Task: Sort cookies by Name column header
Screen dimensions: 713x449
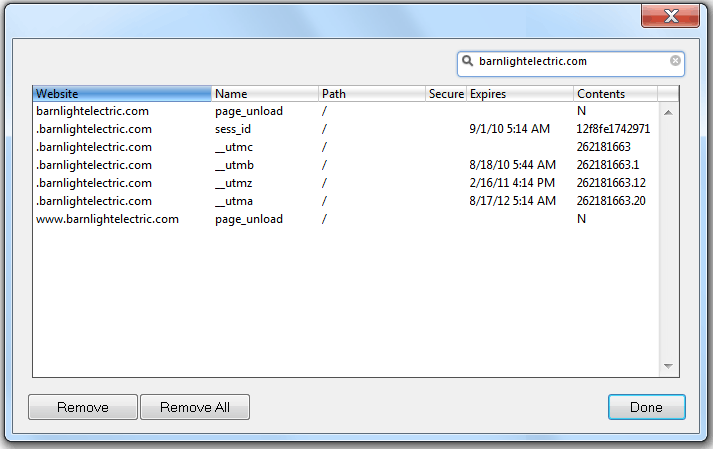Action: [264, 94]
